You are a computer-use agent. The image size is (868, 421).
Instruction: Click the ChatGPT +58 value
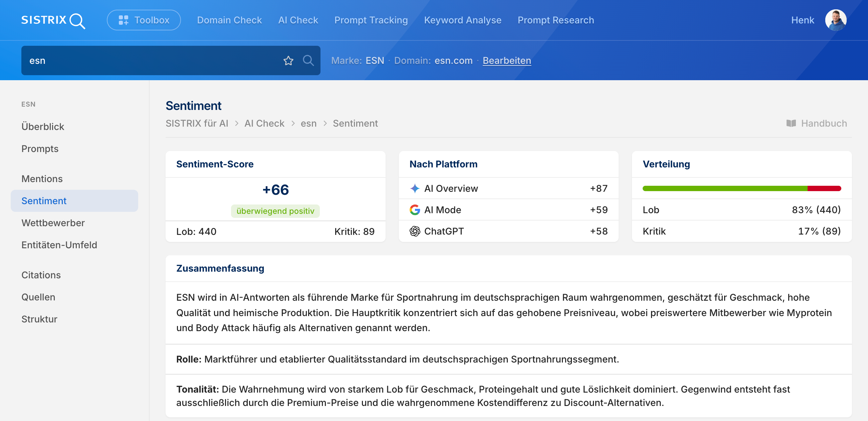[599, 232]
